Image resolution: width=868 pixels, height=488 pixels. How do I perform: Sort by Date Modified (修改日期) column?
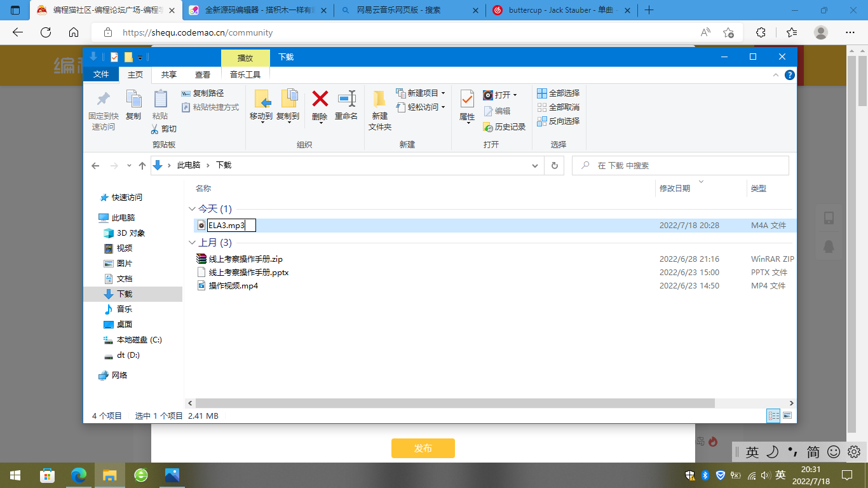[x=675, y=189]
